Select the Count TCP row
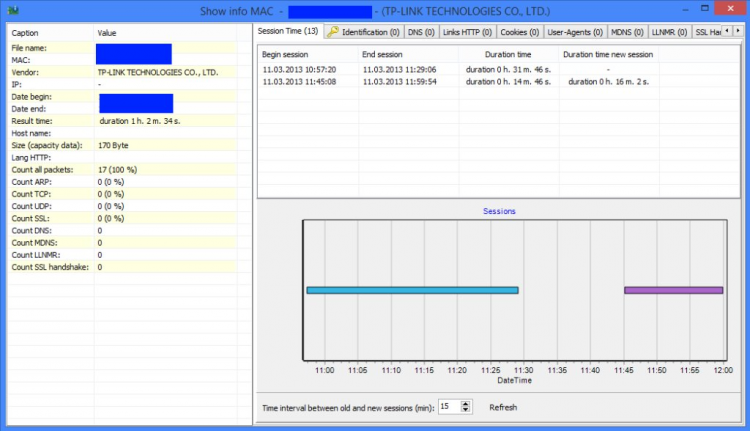This screenshot has height=431, width=750. (x=122, y=194)
